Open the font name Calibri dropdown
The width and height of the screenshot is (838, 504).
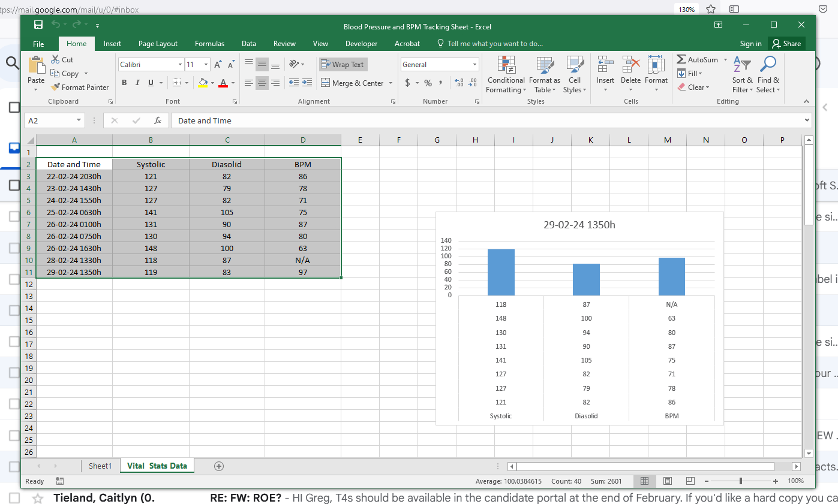point(180,64)
